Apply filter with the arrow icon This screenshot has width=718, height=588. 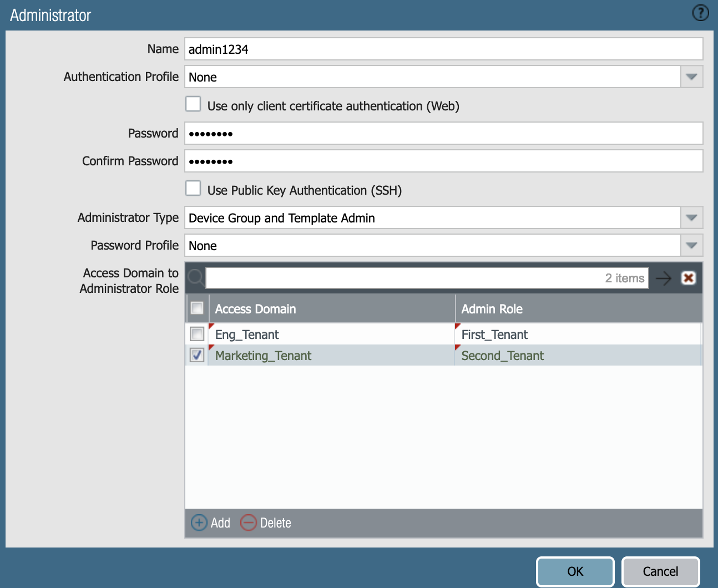point(664,278)
